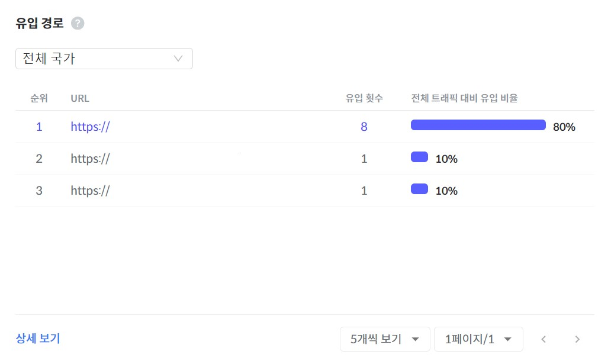This screenshot has height=364, width=611.
Task: Click the rank 2 https:// URL
Action: tap(91, 159)
